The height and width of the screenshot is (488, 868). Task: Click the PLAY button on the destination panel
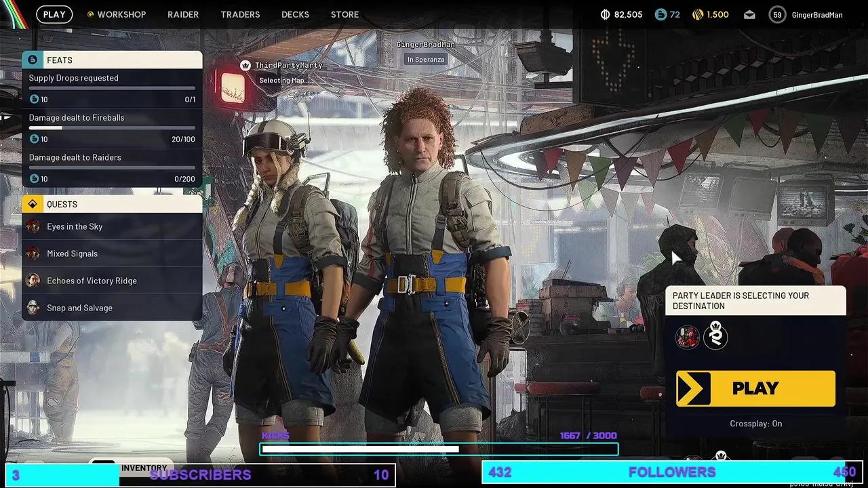pyautogui.click(x=755, y=388)
